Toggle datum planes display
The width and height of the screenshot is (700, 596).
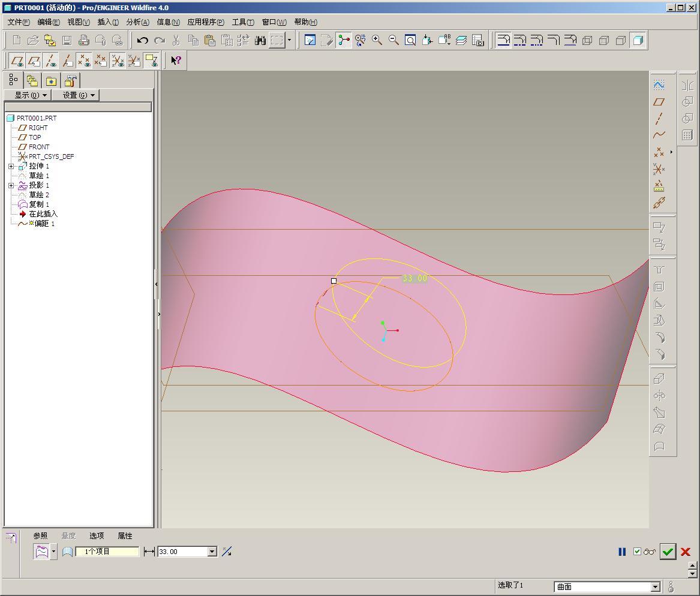(17, 61)
